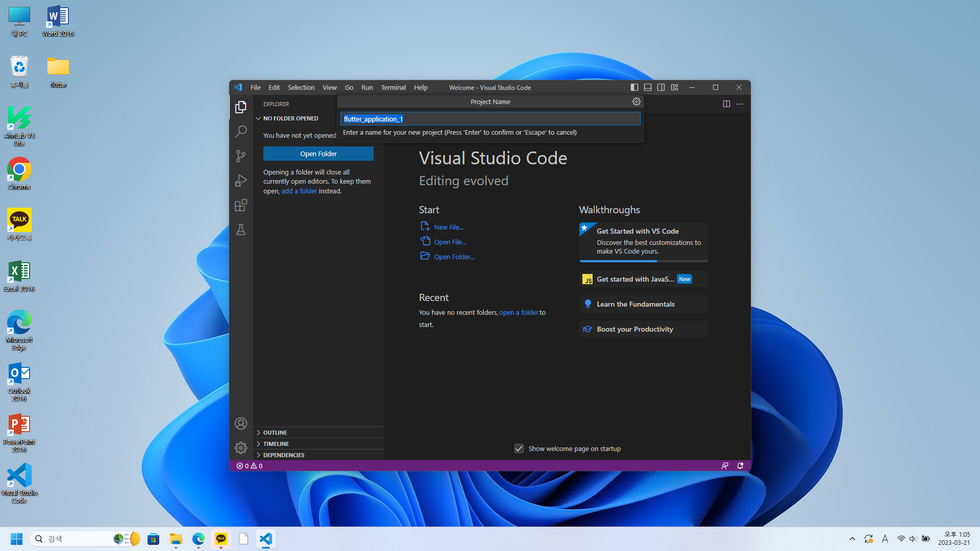Click the Windows Start button

coord(16,539)
